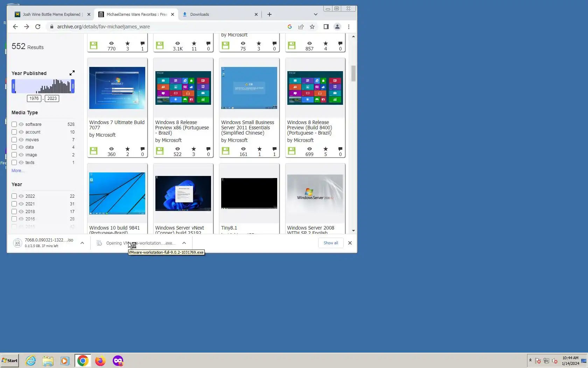The image size is (588, 368).
Task: Open options for the 7068 iso download
Action: click(82, 243)
